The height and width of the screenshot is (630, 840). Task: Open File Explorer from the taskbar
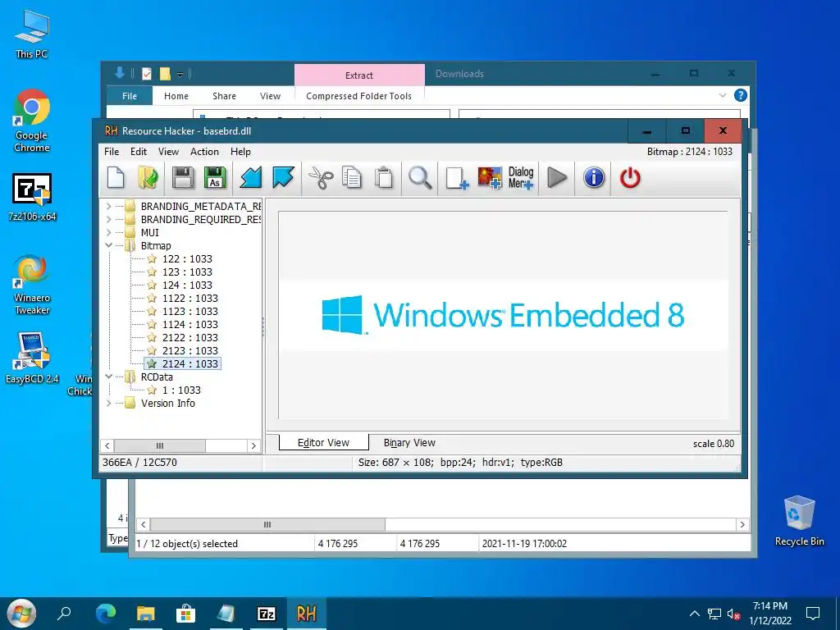pyautogui.click(x=146, y=614)
